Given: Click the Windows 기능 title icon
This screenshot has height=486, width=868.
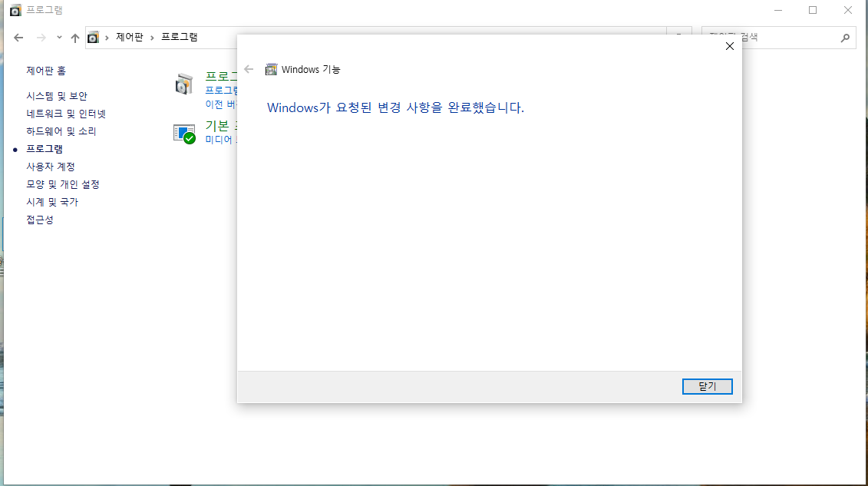Looking at the screenshot, I should [x=271, y=69].
